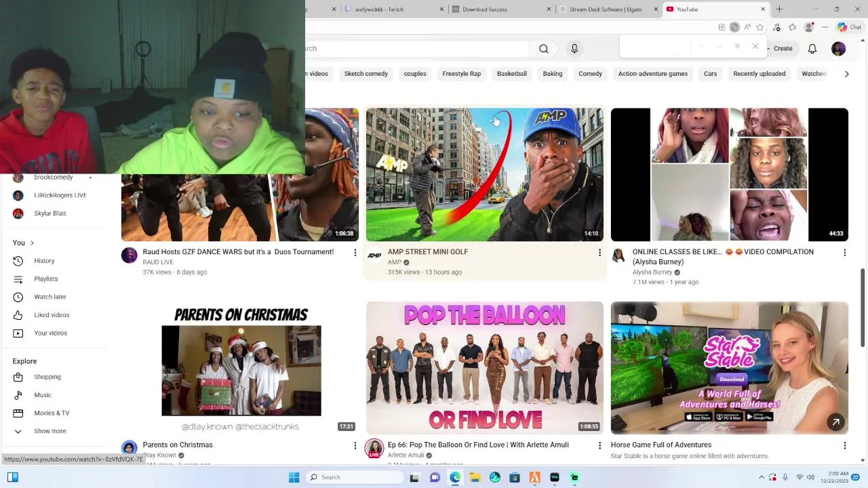868x488 pixels.
Task: Open the YouTube account avatar menu
Action: point(839,49)
